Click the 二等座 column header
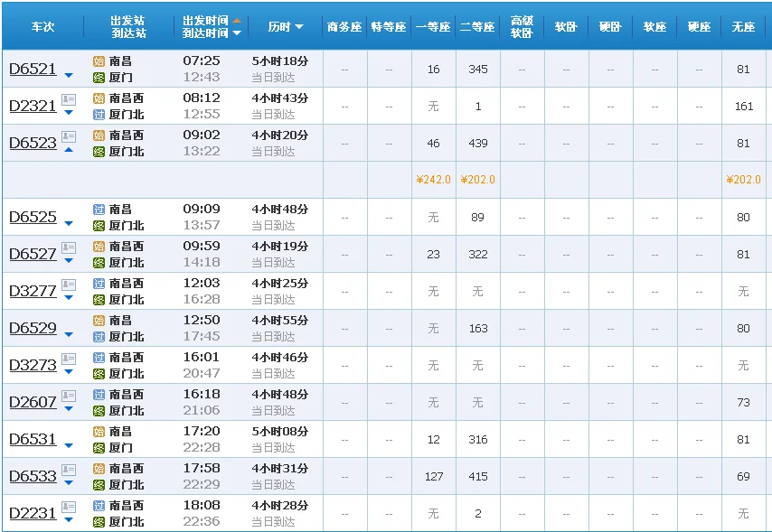The width and height of the screenshot is (772, 532). (477, 25)
